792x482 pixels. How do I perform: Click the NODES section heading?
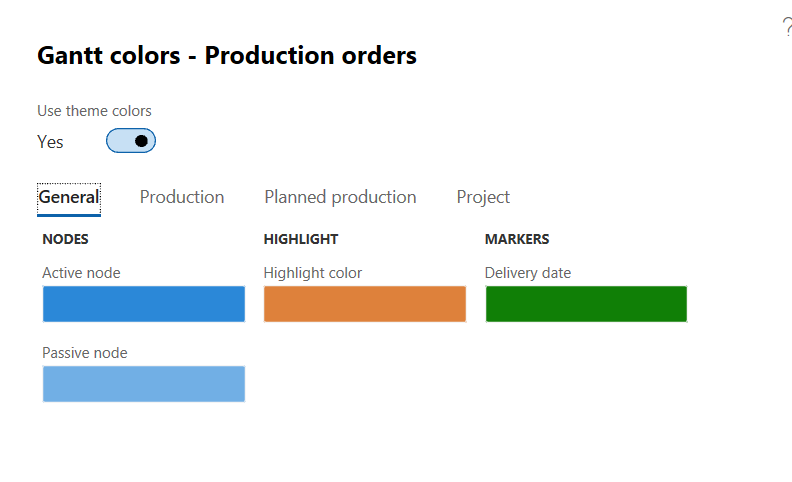point(66,239)
